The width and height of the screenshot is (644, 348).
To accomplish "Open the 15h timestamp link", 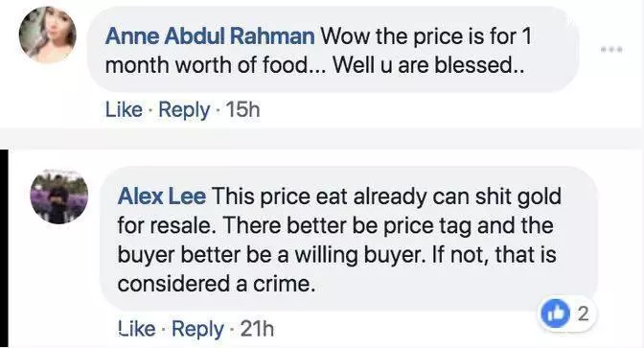I will [242, 109].
